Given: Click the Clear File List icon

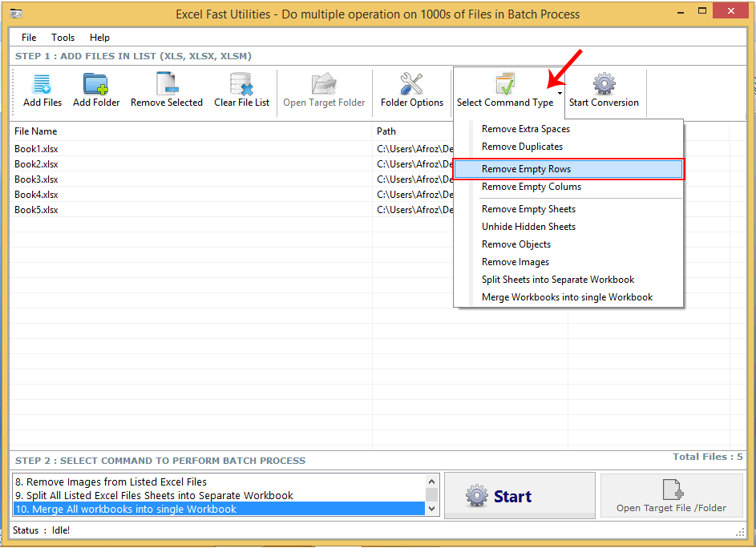Looking at the screenshot, I should (241, 84).
